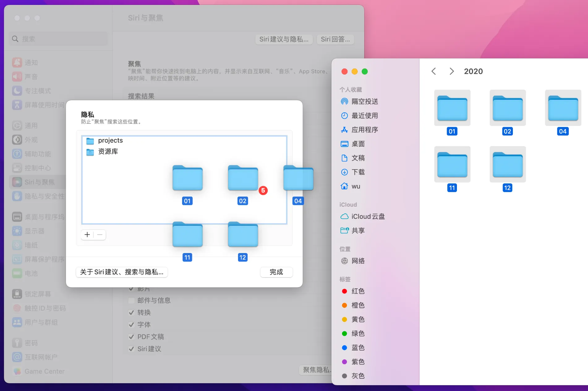Open AirDrop (隔空投送) in Finder sidebar
The image size is (588, 391).
(x=365, y=101)
